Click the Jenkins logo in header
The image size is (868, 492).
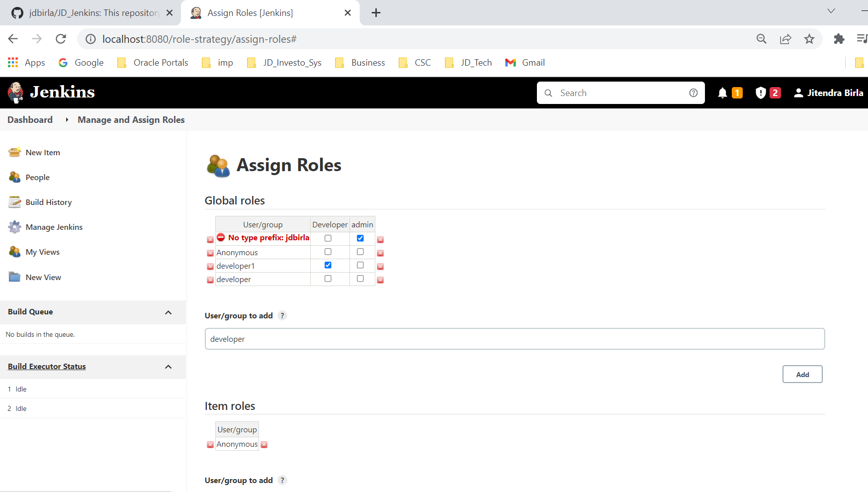coord(51,93)
